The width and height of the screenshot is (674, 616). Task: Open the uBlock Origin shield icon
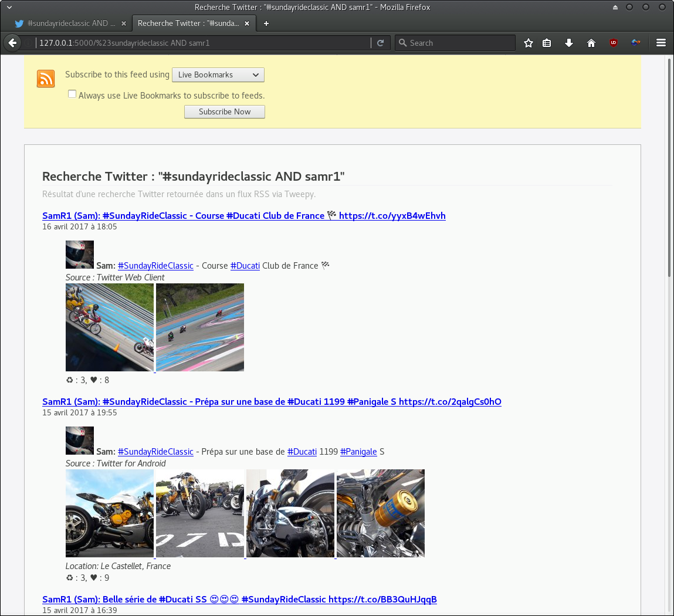(614, 43)
